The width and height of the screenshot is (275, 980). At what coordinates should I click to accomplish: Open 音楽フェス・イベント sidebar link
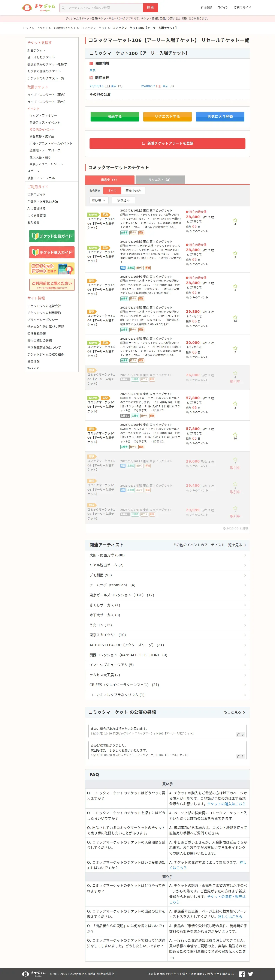tap(45, 123)
